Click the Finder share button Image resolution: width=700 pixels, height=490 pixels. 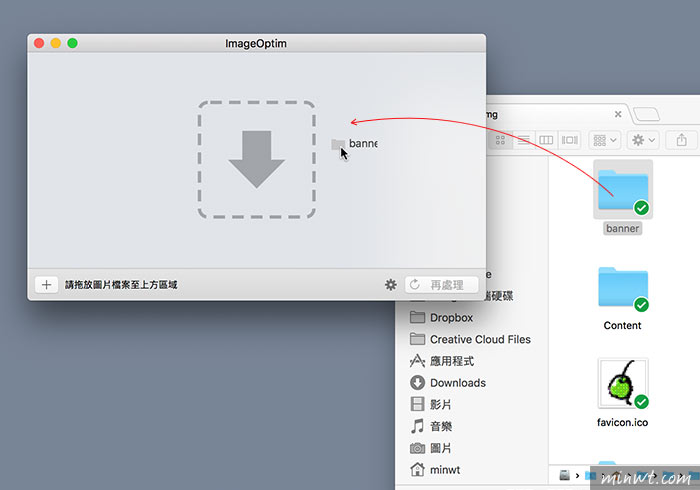tap(681, 140)
